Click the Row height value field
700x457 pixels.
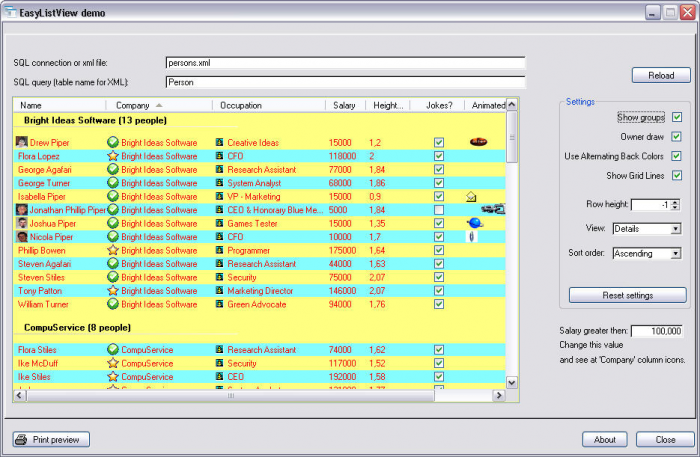coord(650,205)
